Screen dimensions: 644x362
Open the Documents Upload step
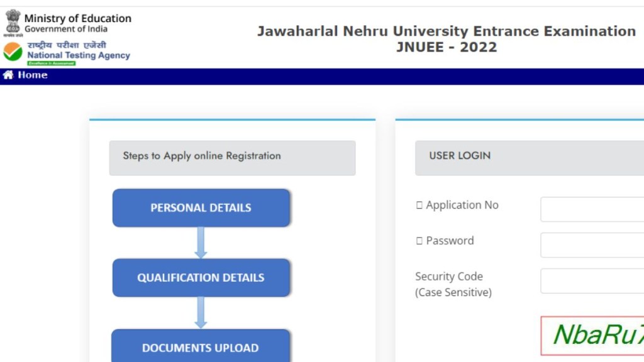pyautogui.click(x=201, y=347)
